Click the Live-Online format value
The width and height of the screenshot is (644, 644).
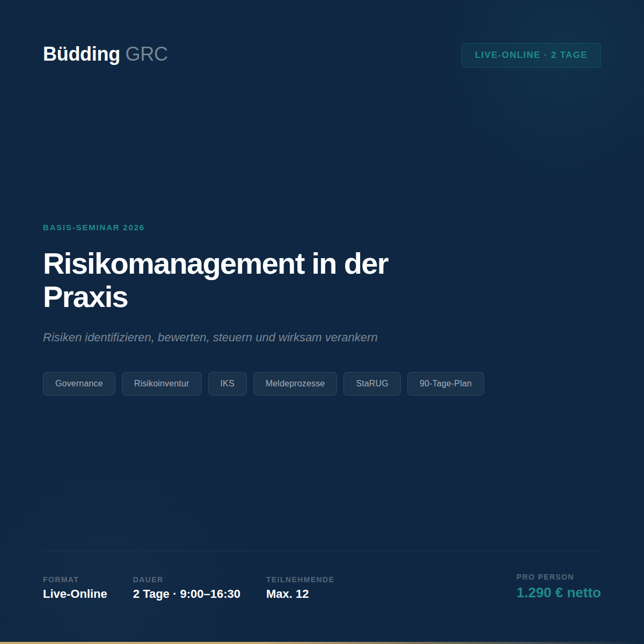(75, 594)
